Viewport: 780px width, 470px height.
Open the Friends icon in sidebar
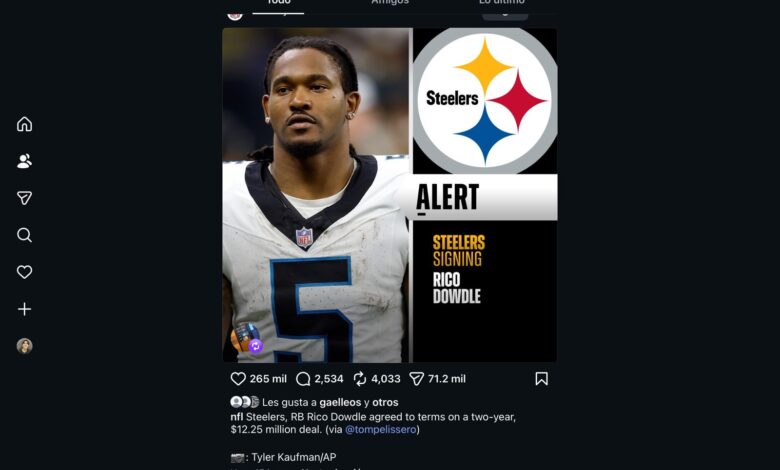click(24, 161)
